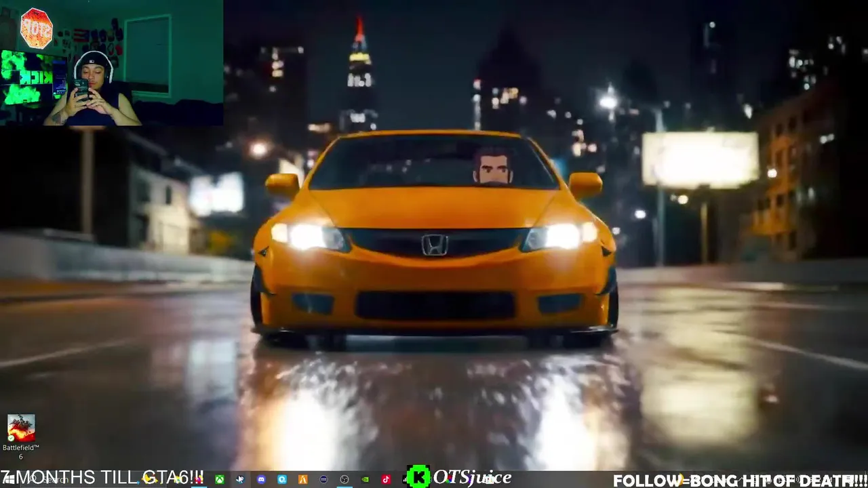
Task: Open the dark round taskbar icon next to OBS
Action: 323,479
